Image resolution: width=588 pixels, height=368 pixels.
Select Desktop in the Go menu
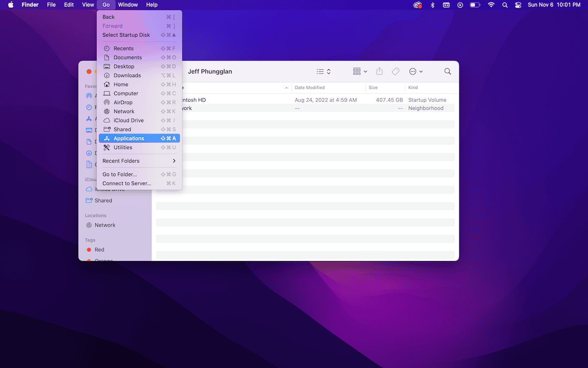139,66
